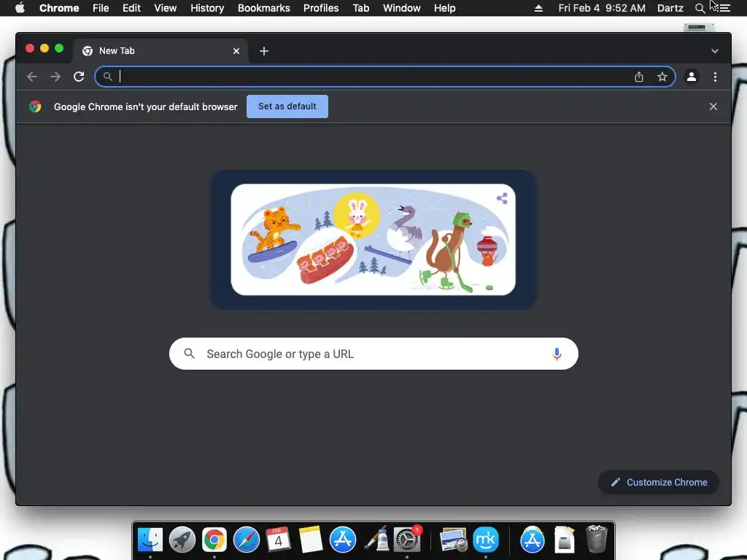This screenshot has width=747, height=560.
Task: Go back with the back arrow
Action: tap(32, 77)
